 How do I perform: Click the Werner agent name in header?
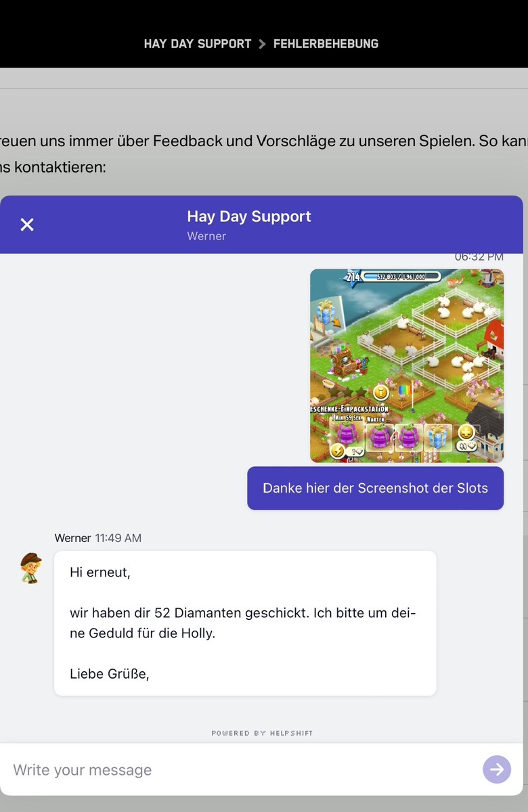pos(206,236)
